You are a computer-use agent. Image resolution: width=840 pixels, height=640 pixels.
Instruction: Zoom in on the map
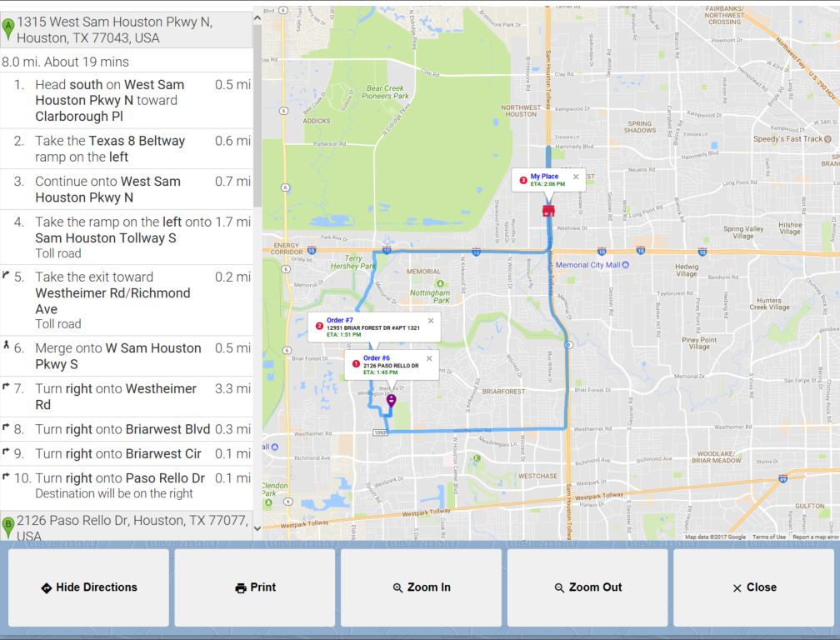pyautogui.click(x=421, y=587)
